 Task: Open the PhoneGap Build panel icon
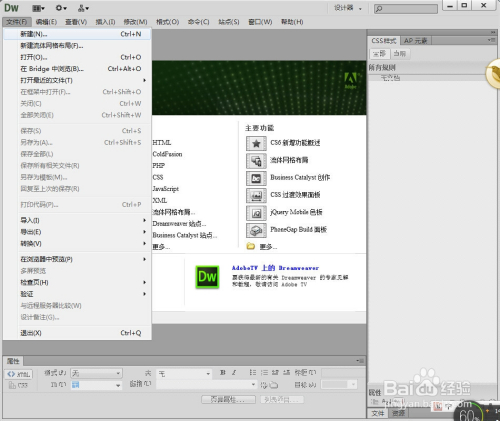[x=256, y=230]
